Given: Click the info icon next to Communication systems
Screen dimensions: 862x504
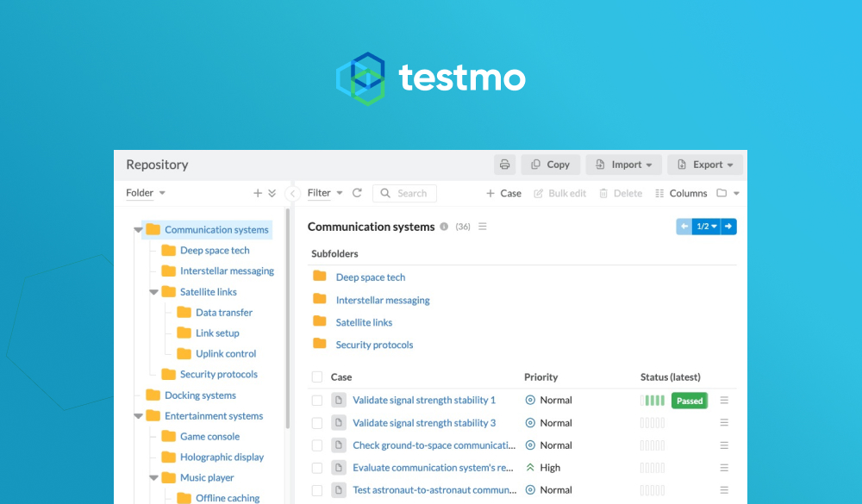Looking at the screenshot, I should [x=446, y=226].
